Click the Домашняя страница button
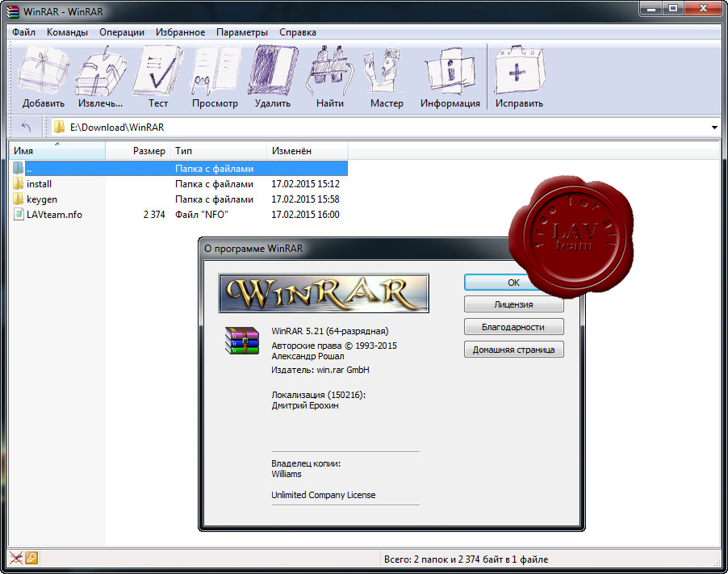 [513, 350]
